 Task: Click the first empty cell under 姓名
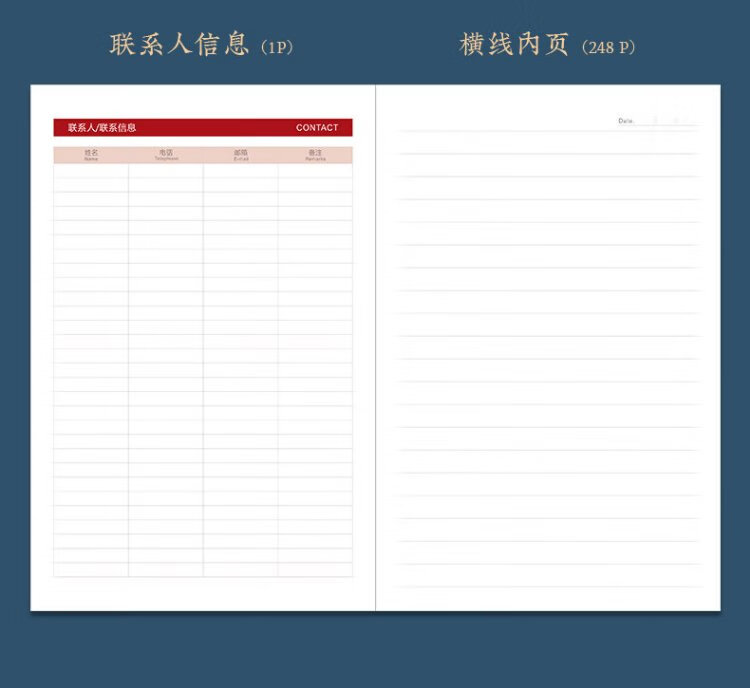[x=91, y=171]
